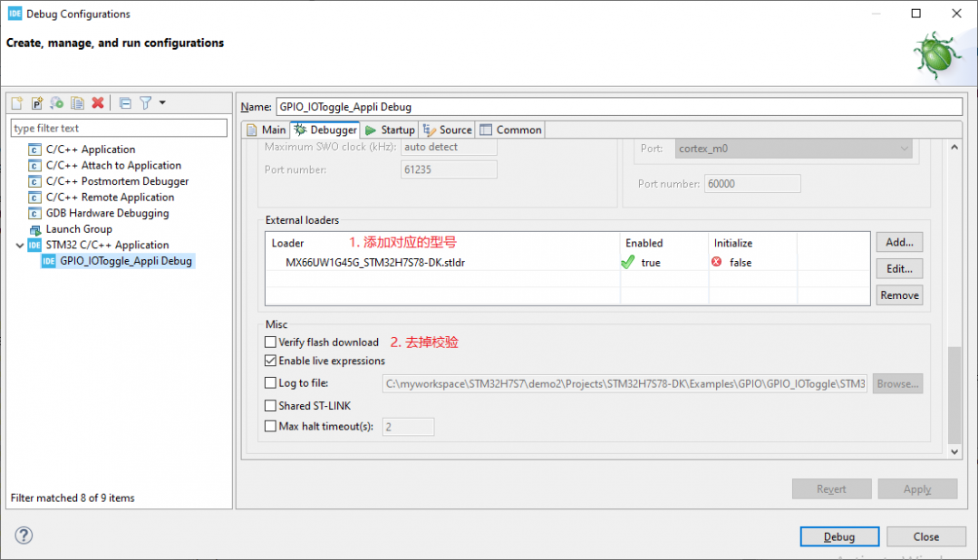Select C/C++ Remote Application entry

110,197
